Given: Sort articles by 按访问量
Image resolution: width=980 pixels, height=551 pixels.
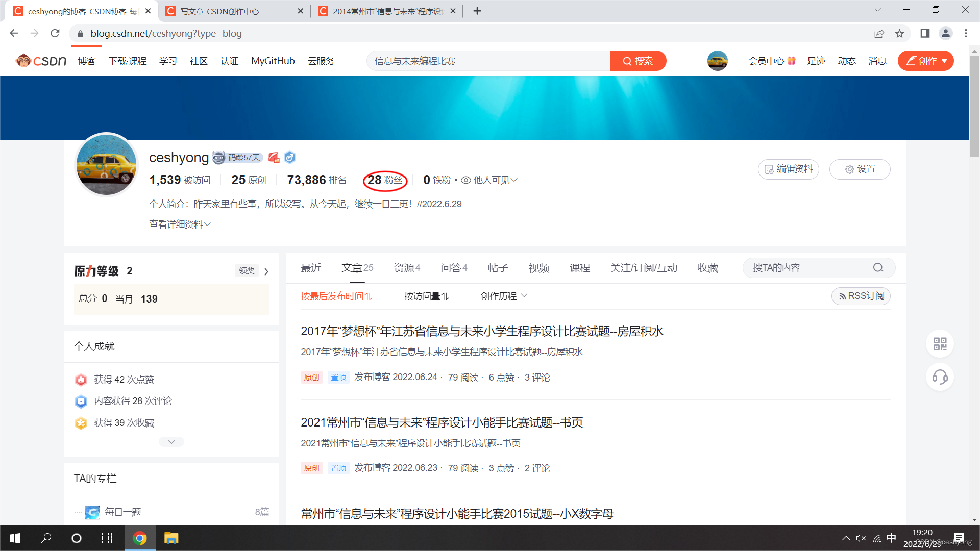Looking at the screenshot, I should point(426,296).
